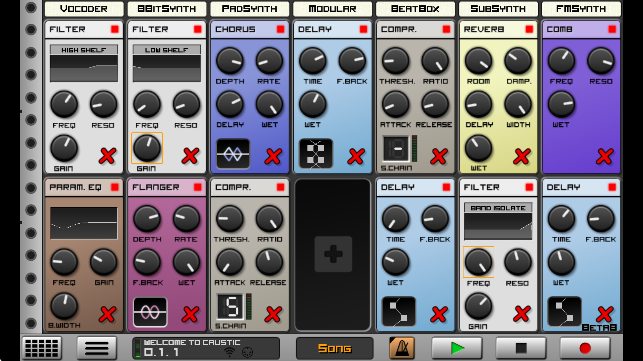This screenshot has width=643, height=361.
Task: Remove the Reverb effect from SubSynth
Action: point(522,156)
